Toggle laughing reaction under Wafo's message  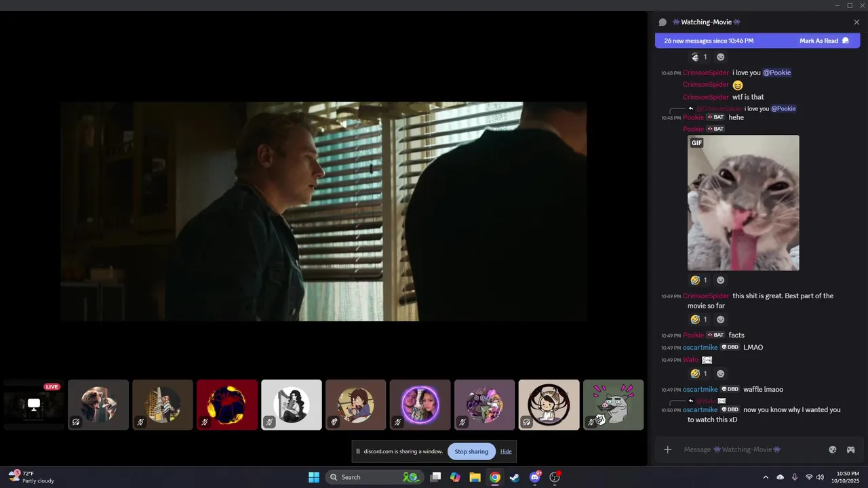pyautogui.click(x=699, y=373)
